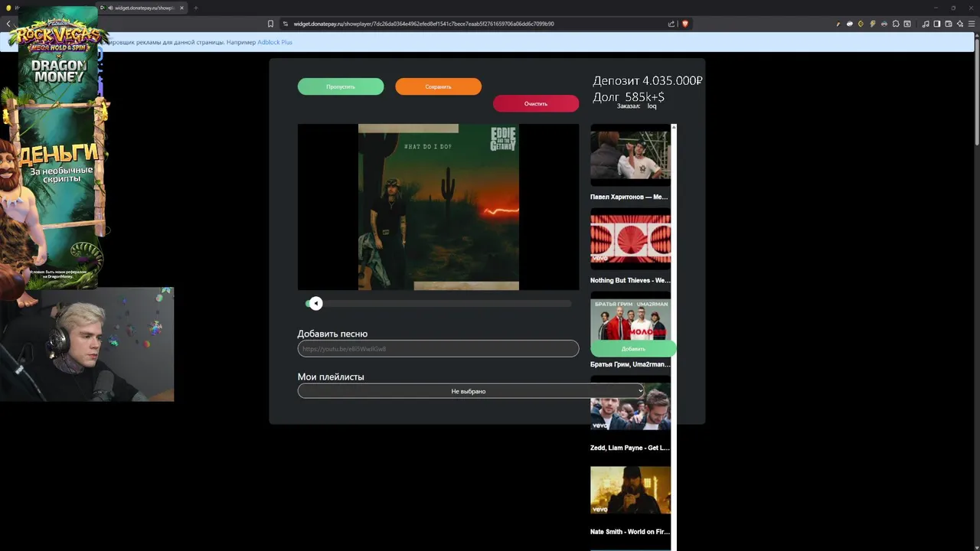Click the masked face extension icon
This screenshot has width=980, height=551.
coord(884,24)
